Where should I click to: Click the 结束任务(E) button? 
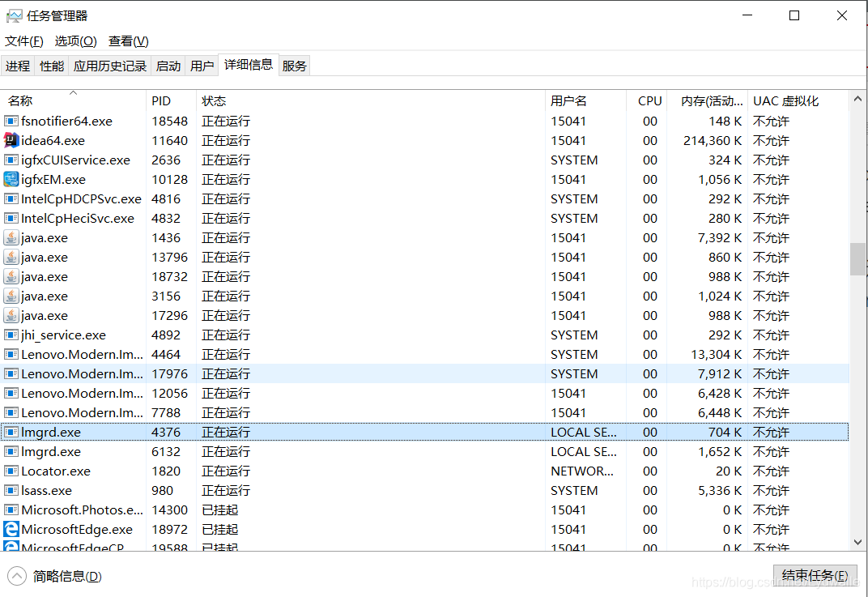click(x=815, y=576)
